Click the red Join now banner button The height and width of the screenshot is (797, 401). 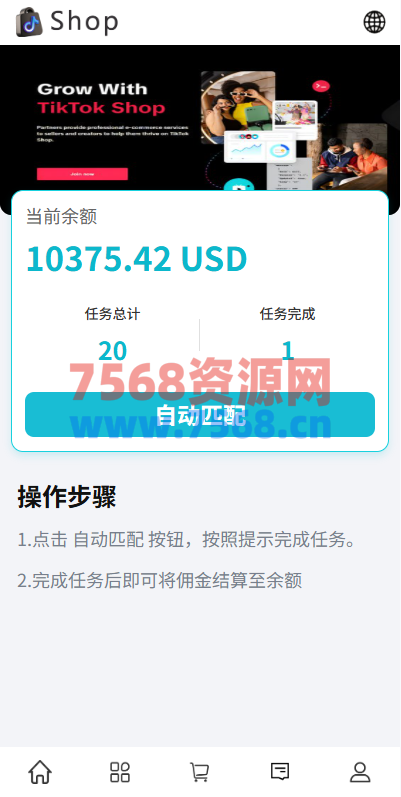[x=82, y=174]
